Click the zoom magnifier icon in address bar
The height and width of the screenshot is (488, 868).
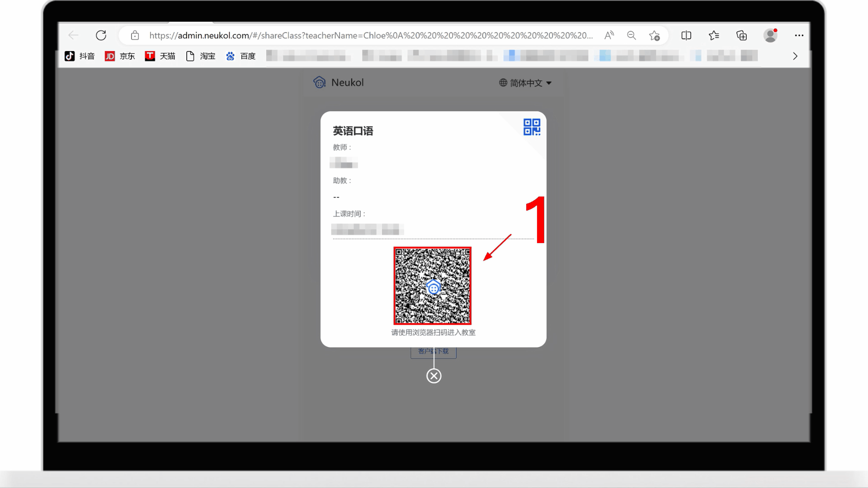632,35
